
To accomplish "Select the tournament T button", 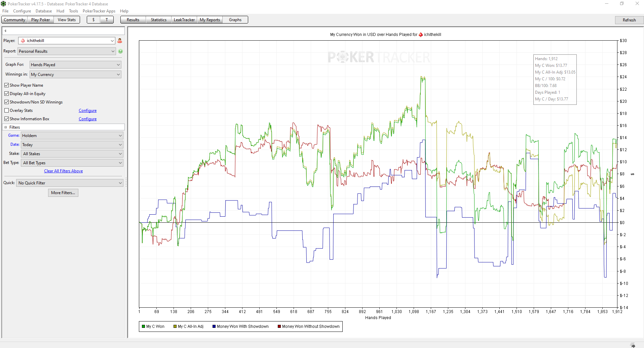I will pyautogui.click(x=107, y=20).
